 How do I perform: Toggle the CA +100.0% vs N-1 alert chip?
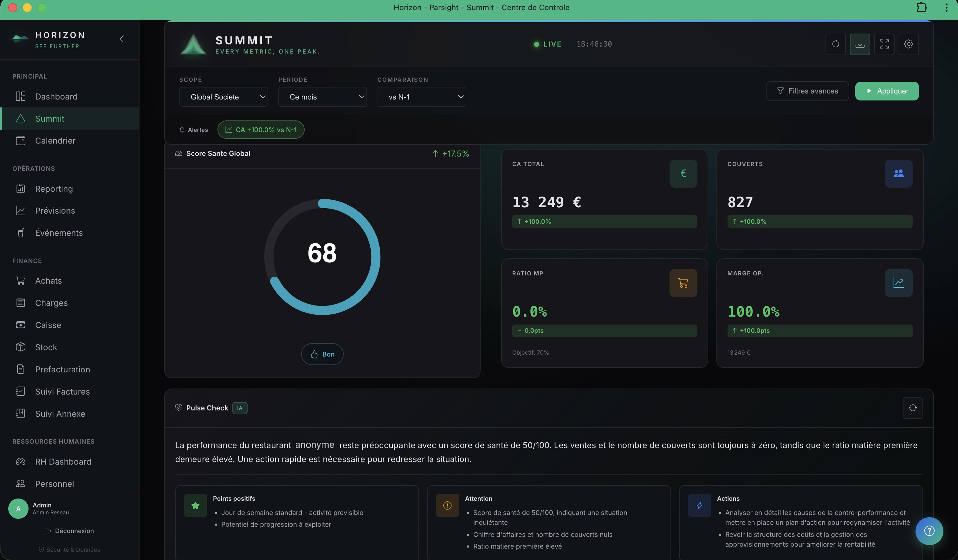(261, 130)
